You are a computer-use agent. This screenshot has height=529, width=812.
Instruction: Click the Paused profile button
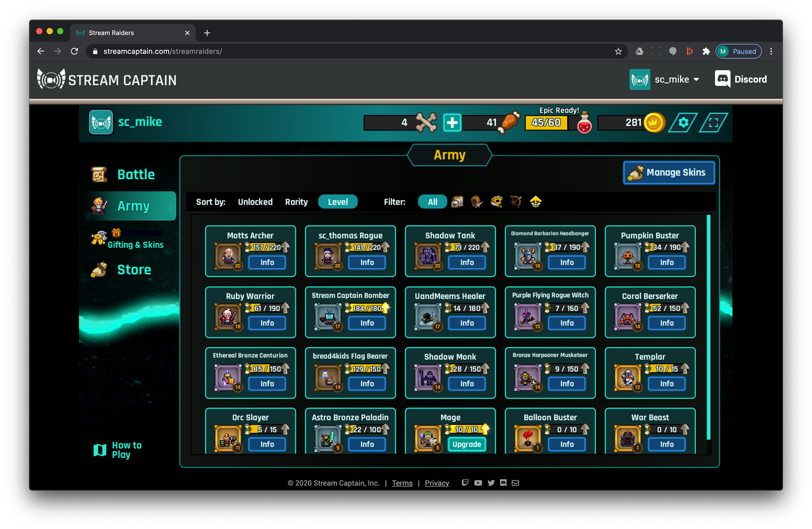[738, 52]
